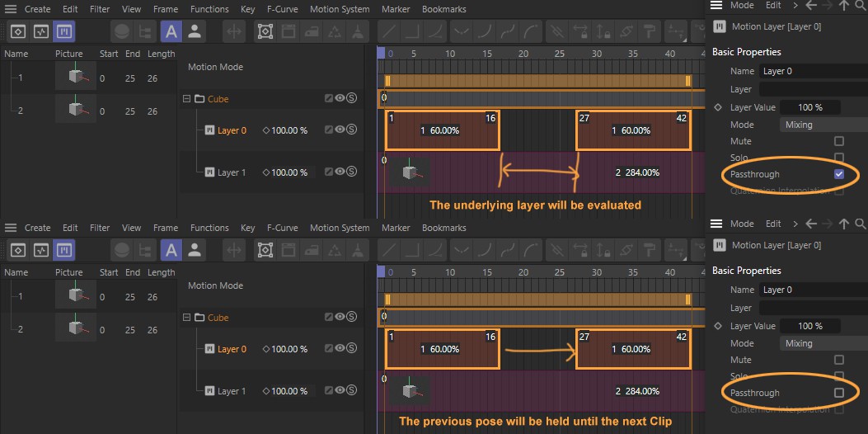This screenshot has height=434, width=868.
Task: Select motion clip 1–16 in lower timeline
Action: point(442,349)
